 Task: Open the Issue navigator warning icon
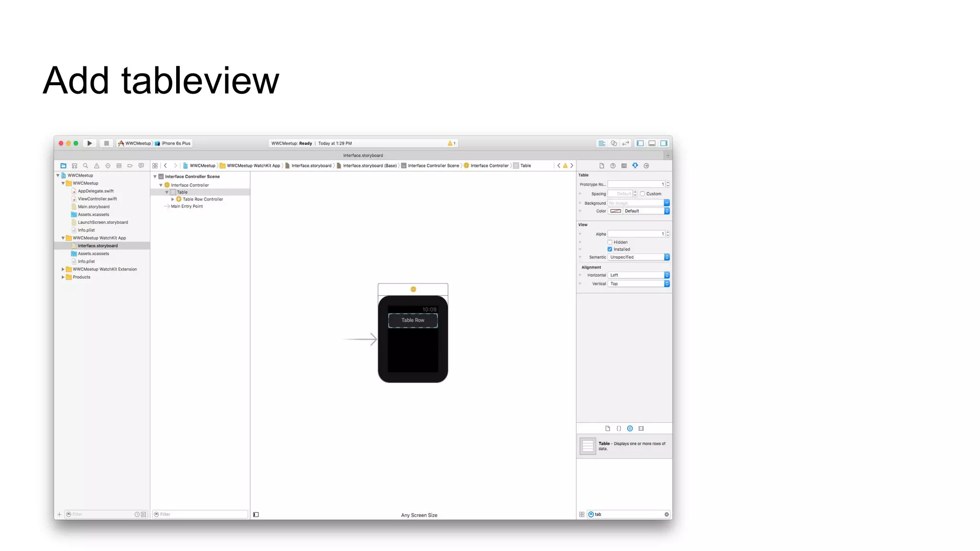coord(97,165)
